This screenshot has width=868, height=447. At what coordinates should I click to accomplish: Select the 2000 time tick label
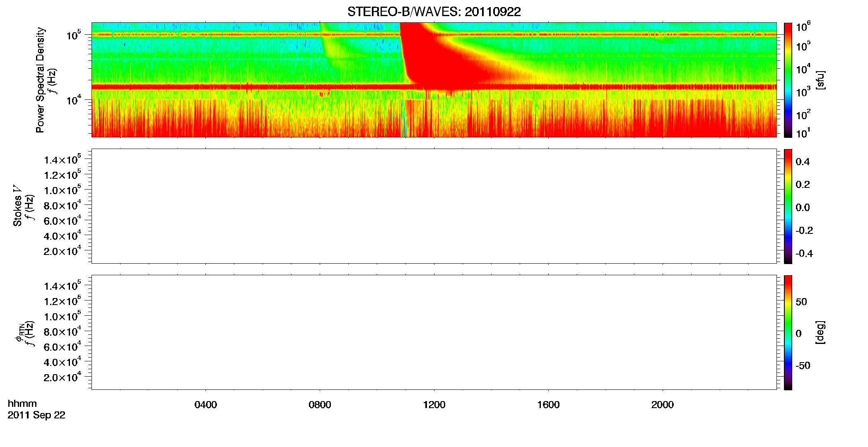click(663, 405)
